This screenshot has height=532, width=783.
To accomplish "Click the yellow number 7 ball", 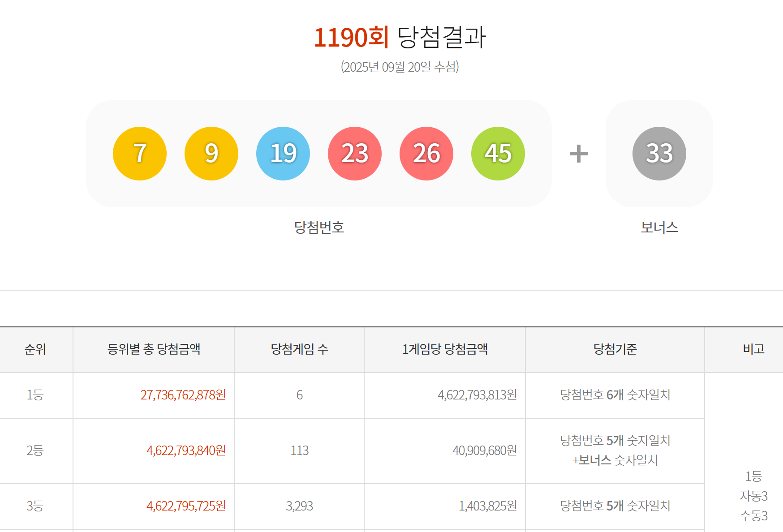I will point(140,154).
